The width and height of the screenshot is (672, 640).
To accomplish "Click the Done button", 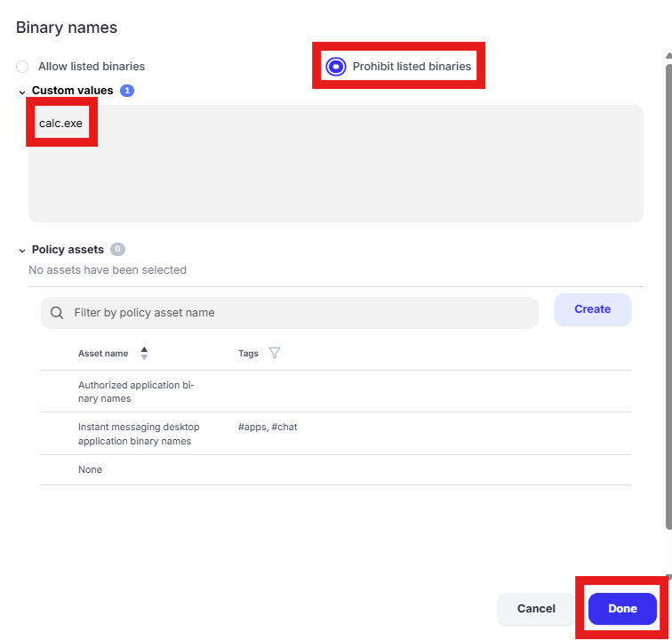I will coord(622,609).
